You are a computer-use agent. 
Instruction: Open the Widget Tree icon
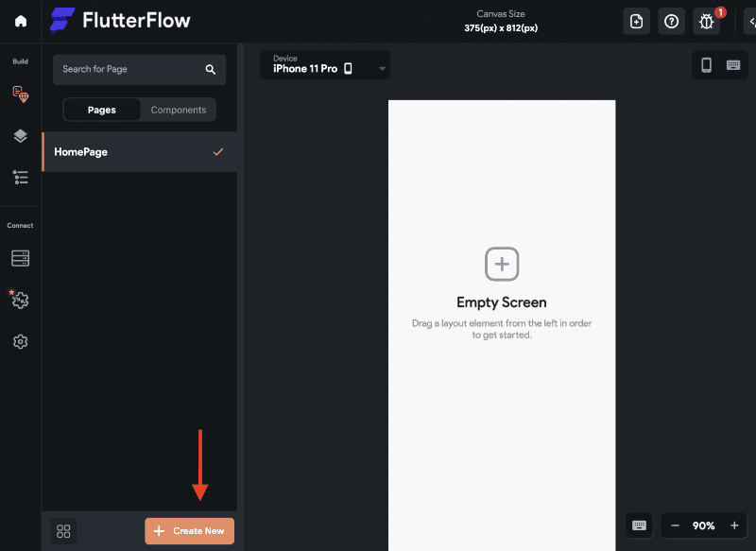20,178
